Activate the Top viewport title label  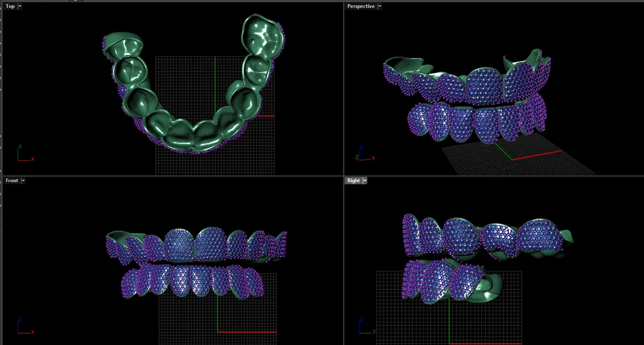click(10, 6)
